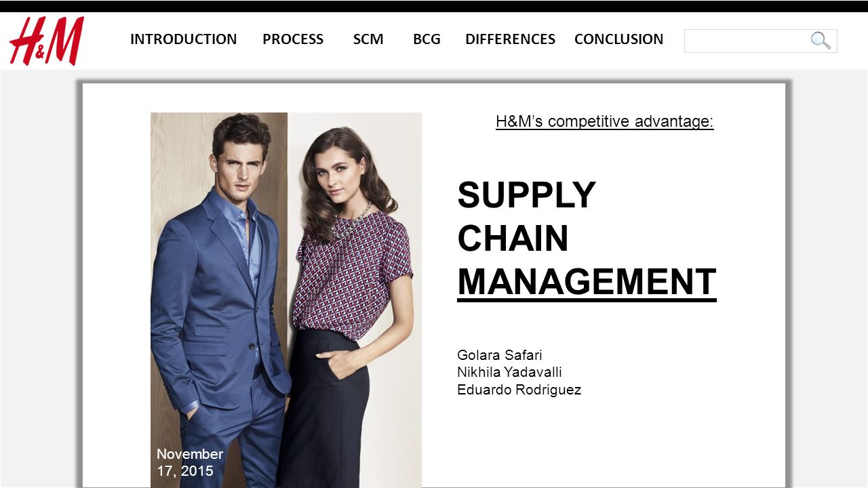Select the SCM navigation item
The width and height of the screenshot is (868, 488).
click(368, 39)
